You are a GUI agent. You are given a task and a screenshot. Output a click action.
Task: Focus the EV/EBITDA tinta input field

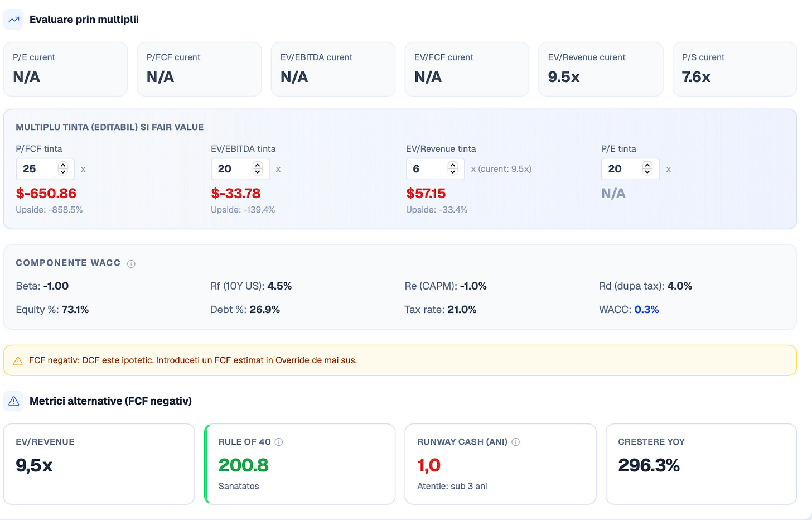tap(240, 169)
